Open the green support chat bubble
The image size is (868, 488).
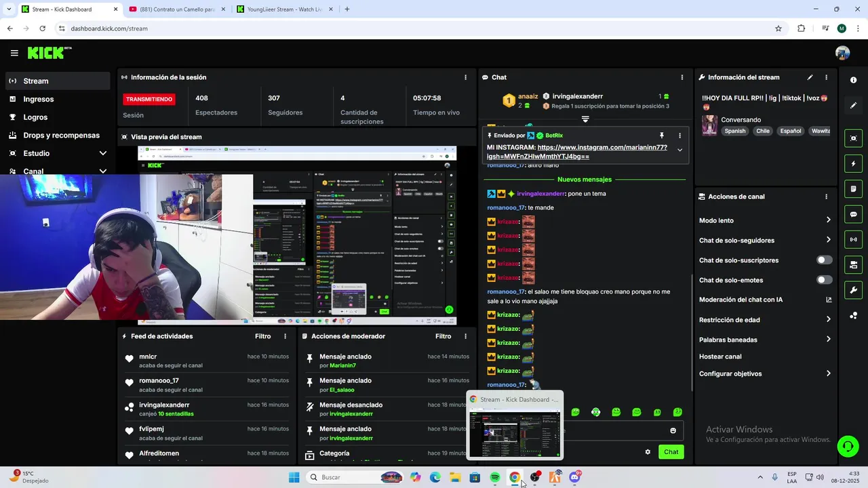point(848,446)
